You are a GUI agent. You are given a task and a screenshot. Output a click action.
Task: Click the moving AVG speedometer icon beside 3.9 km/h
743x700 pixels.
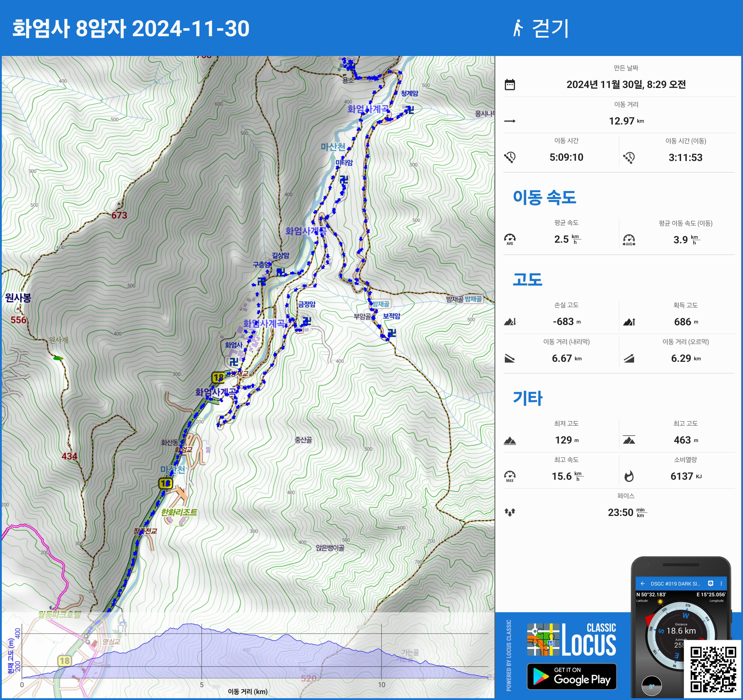pyautogui.click(x=629, y=240)
